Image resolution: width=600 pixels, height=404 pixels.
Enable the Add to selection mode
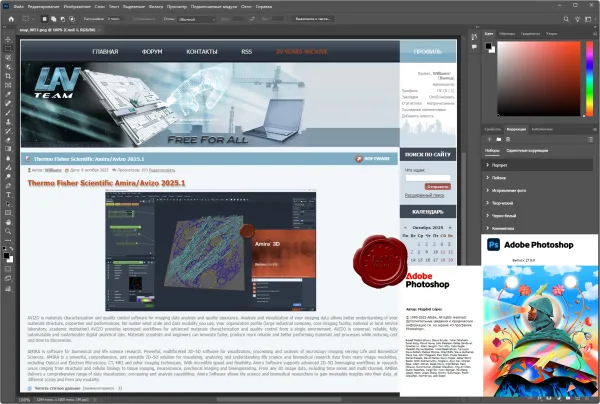coord(54,19)
